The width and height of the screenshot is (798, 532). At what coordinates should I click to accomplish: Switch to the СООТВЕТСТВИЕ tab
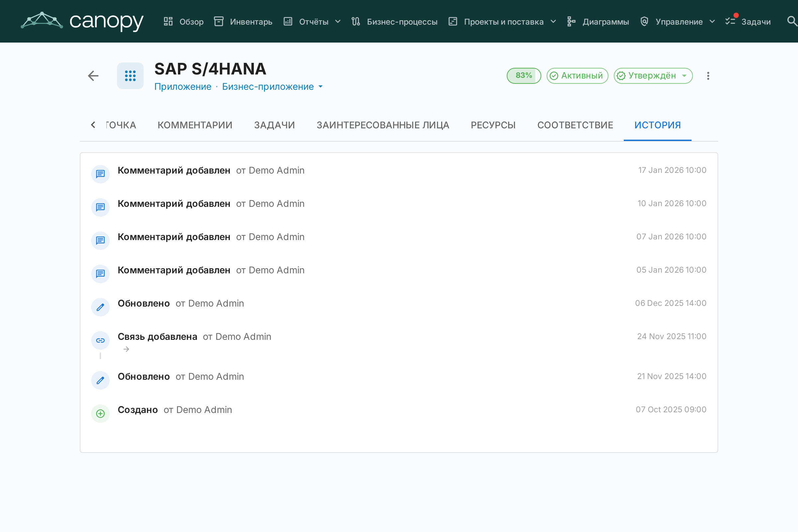[576, 125]
